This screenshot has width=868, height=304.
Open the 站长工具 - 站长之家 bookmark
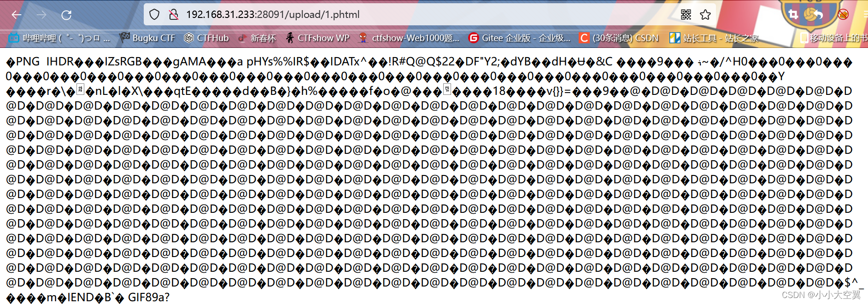pos(714,38)
